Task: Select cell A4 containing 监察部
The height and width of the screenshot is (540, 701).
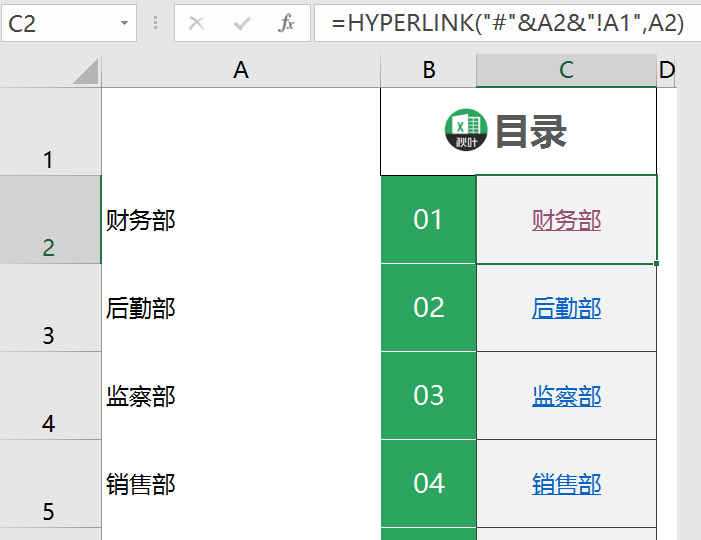Action: (x=241, y=396)
